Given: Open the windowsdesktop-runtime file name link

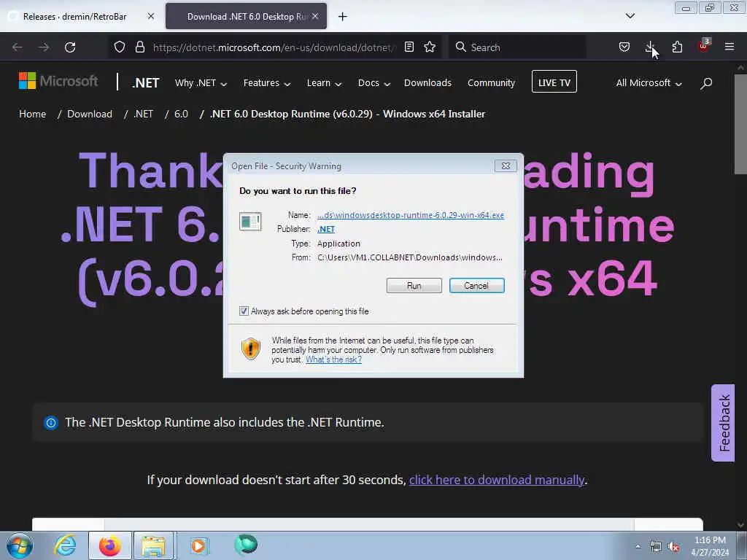Looking at the screenshot, I should pyautogui.click(x=411, y=215).
